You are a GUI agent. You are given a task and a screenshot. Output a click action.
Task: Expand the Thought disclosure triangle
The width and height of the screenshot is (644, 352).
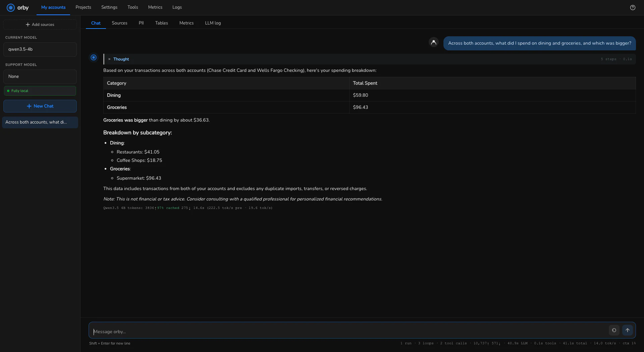[109, 59]
